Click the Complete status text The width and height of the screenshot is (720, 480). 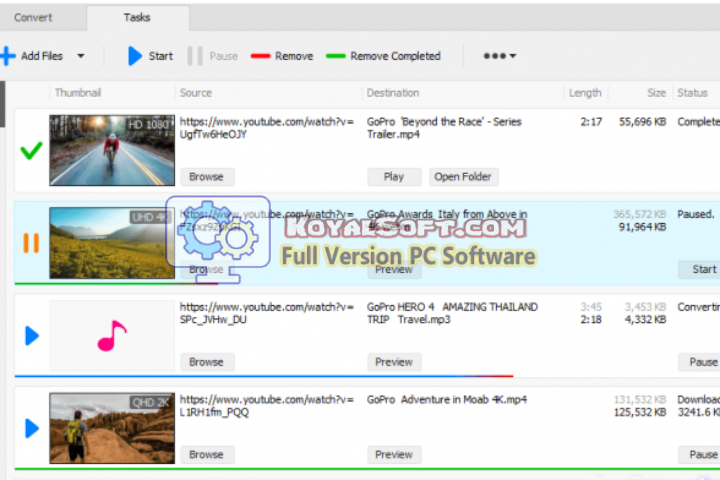698,122
